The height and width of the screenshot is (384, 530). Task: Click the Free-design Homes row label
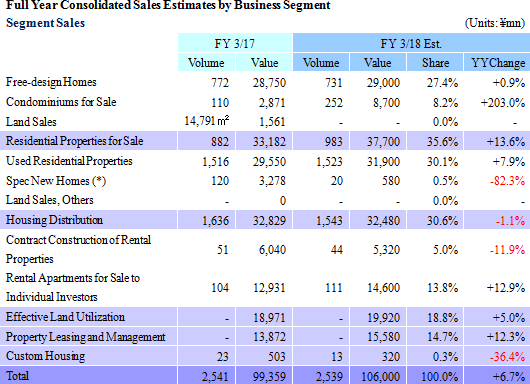pos(51,82)
